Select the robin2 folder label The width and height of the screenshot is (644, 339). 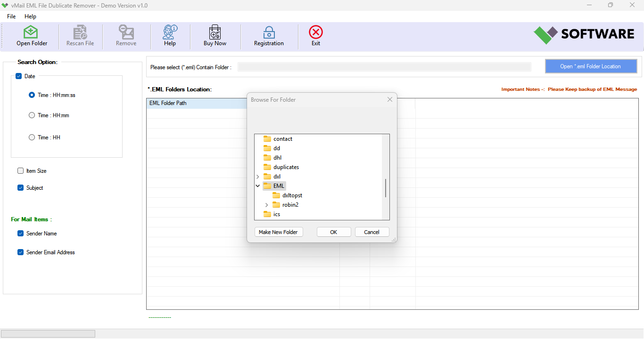(290, 205)
